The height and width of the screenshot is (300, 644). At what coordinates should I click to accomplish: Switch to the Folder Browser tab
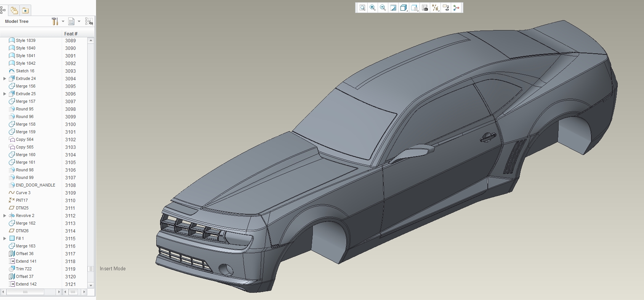(x=14, y=10)
